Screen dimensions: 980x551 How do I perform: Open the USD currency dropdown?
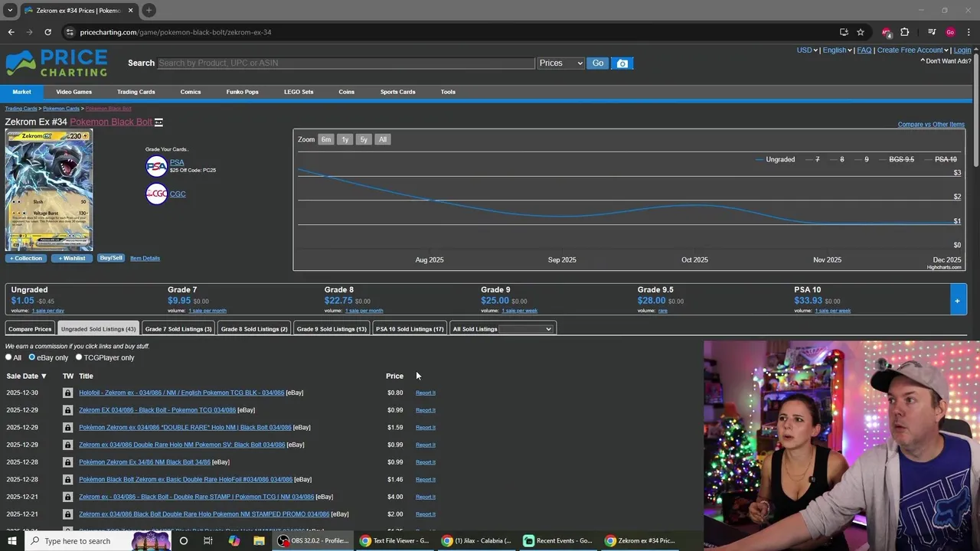coord(807,51)
